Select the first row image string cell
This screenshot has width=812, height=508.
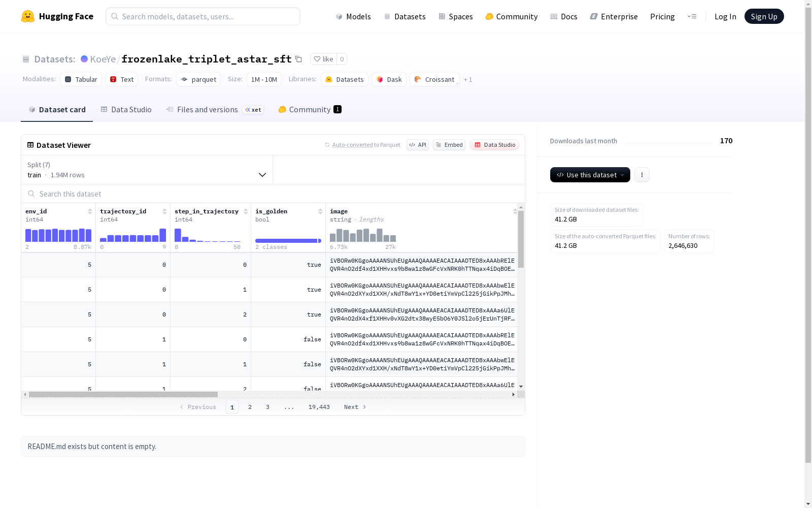(x=422, y=265)
